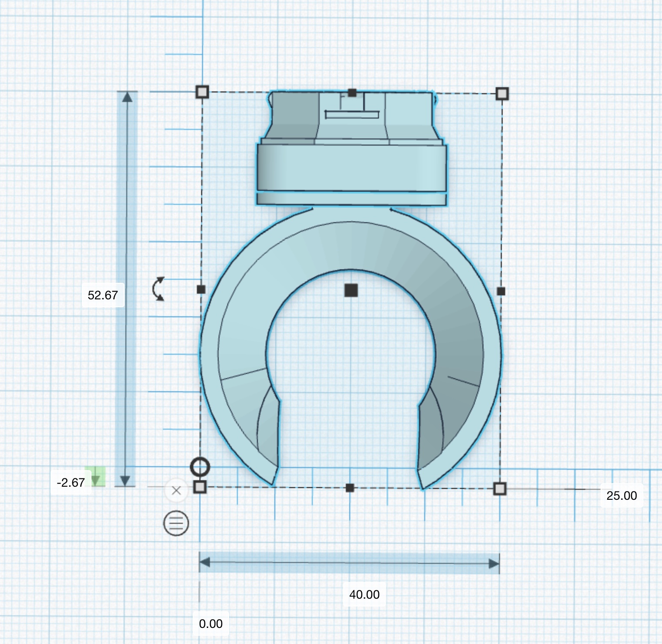Select the bottom-left corner resize handle

(x=199, y=487)
